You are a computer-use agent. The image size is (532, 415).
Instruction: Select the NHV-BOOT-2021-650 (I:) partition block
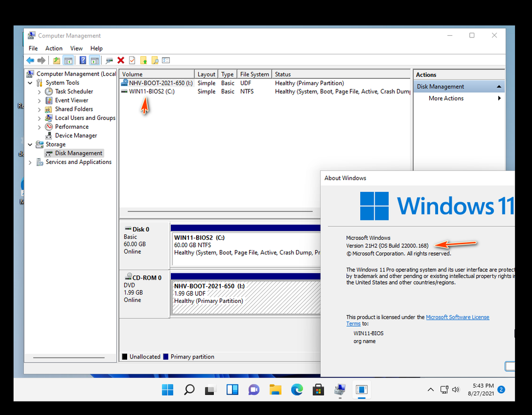tap(247, 297)
